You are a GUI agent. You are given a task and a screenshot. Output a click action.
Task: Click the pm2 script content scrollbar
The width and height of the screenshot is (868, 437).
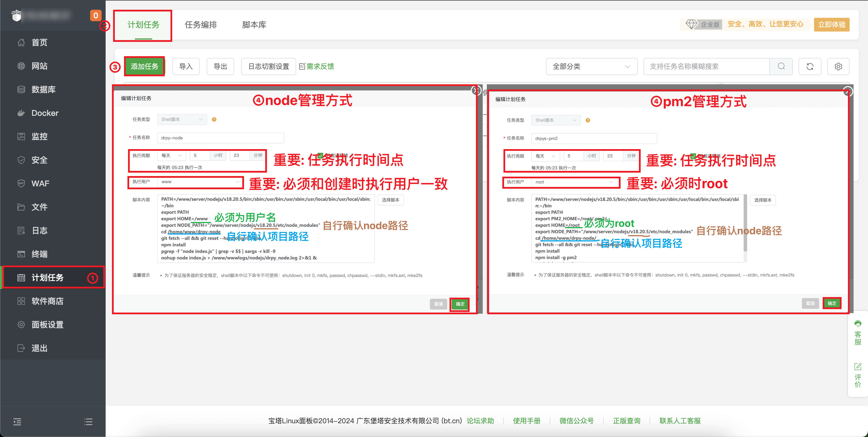click(745, 223)
